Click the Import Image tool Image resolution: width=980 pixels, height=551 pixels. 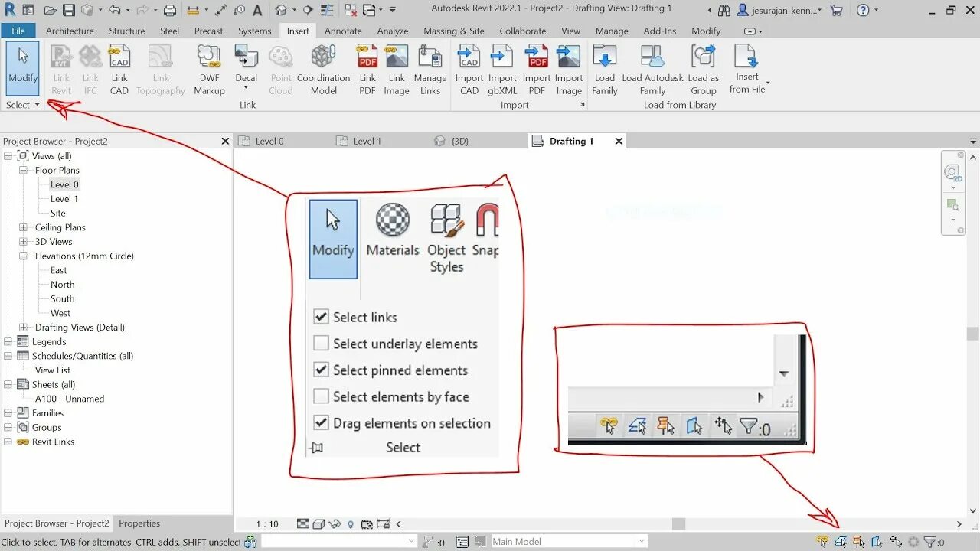[x=569, y=70]
